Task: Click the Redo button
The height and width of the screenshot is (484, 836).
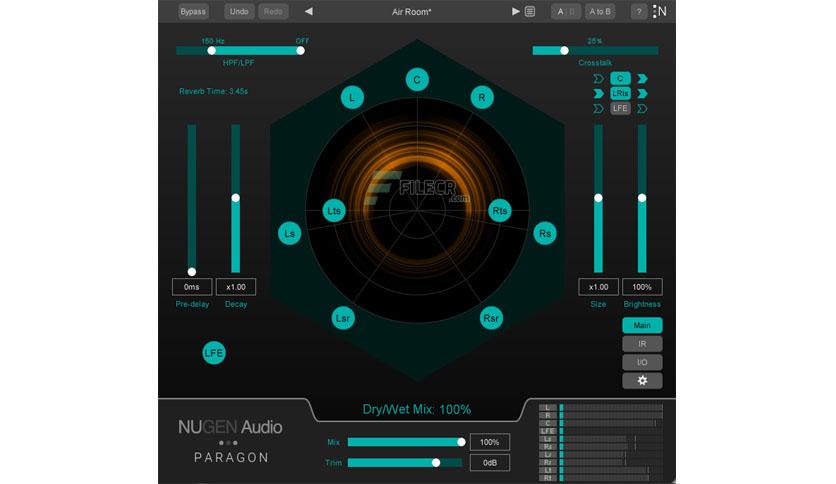Action: (x=273, y=11)
